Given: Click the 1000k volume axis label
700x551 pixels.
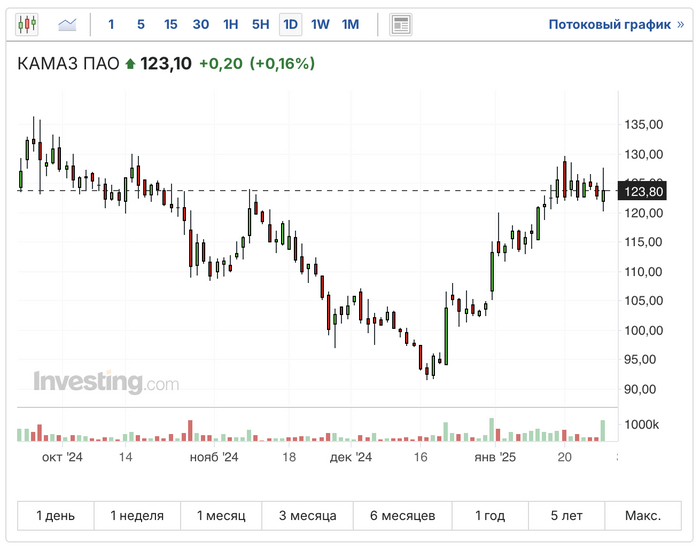Looking at the screenshot, I should [x=642, y=424].
